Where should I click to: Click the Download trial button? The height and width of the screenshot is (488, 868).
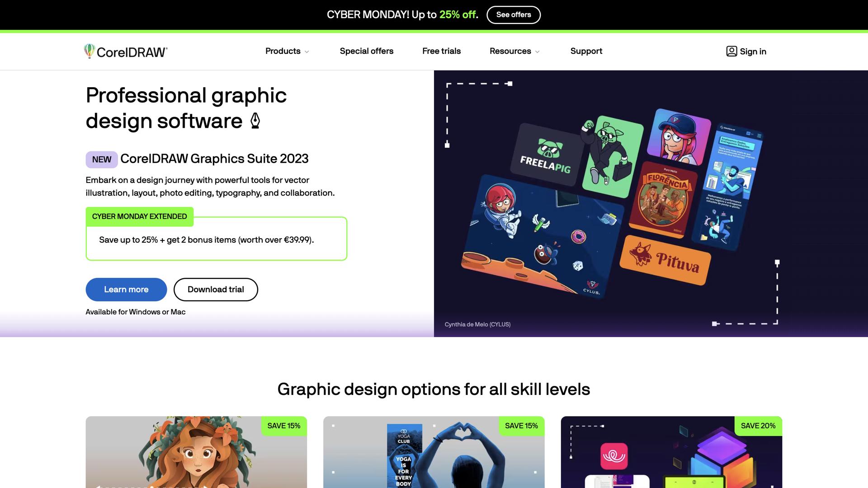[216, 290]
